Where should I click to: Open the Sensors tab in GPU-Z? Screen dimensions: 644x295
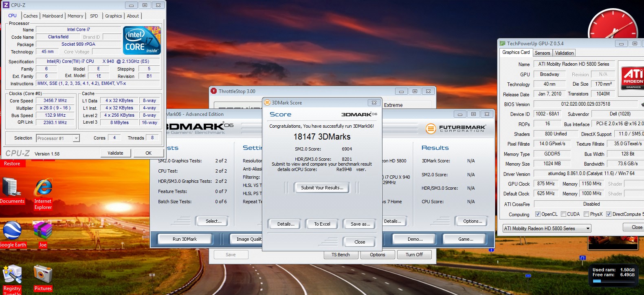click(542, 53)
